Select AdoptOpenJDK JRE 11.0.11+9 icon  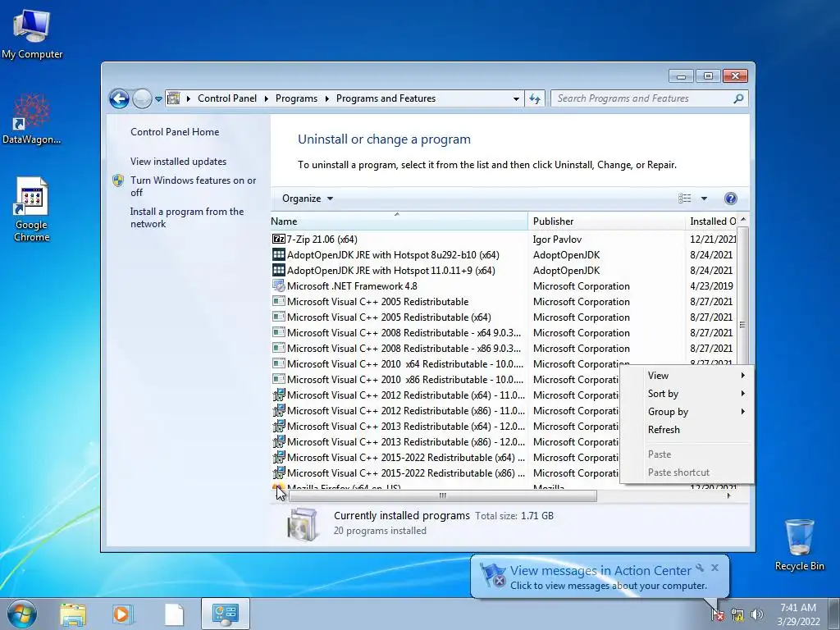click(x=279, y=270)
